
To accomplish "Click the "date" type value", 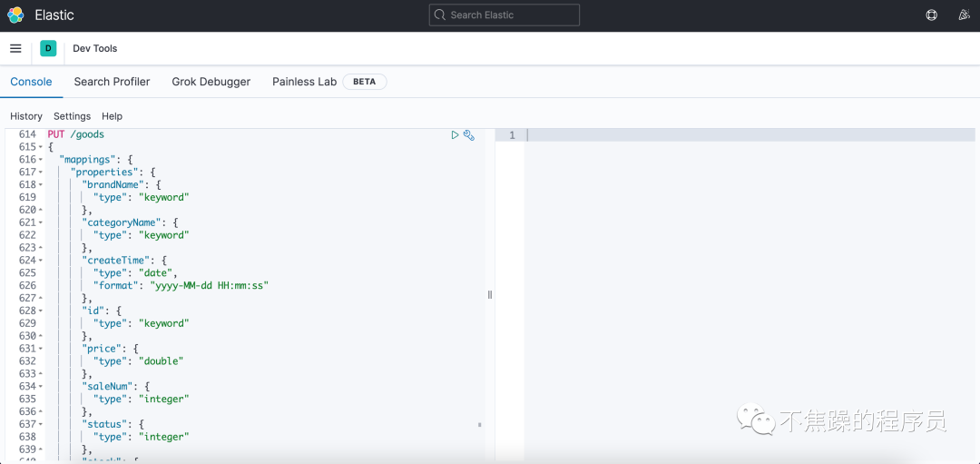I will point(156,272).
